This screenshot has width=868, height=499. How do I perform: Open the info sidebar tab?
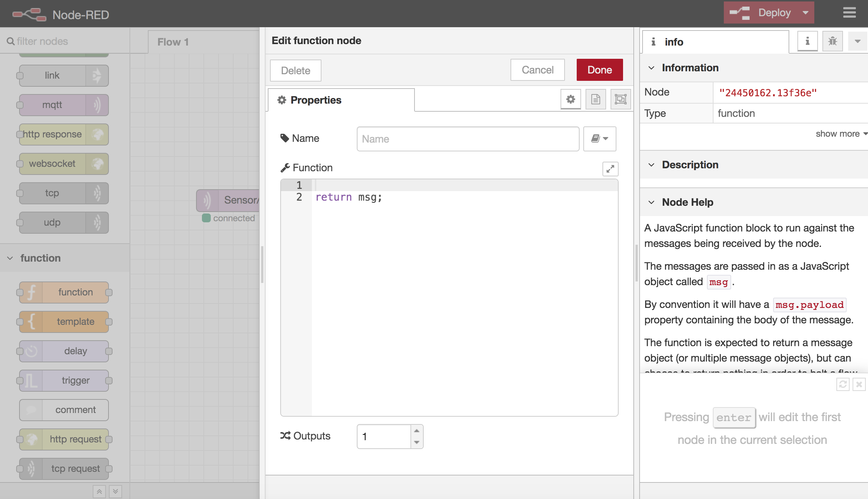click(x=715, y=42)
